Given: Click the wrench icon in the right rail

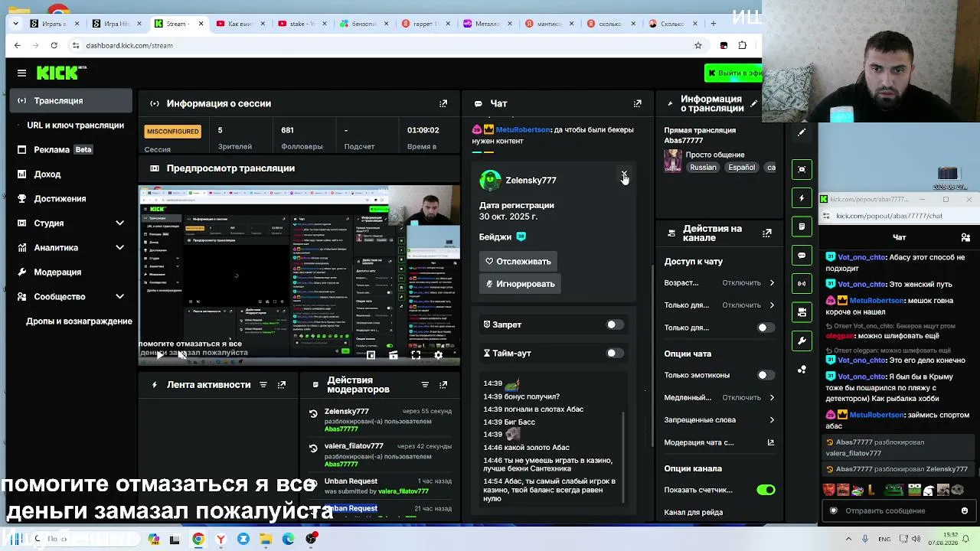Looking at the screenshot, I should click(802, 341).
